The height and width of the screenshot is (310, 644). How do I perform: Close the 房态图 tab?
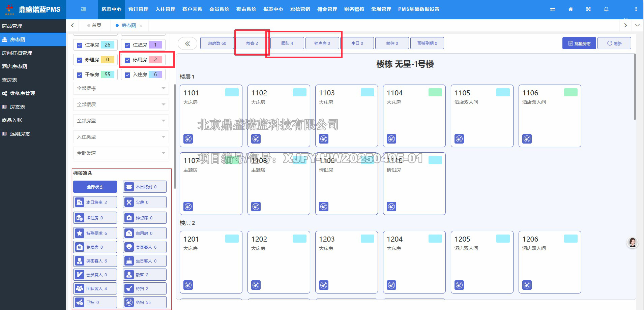141,26
